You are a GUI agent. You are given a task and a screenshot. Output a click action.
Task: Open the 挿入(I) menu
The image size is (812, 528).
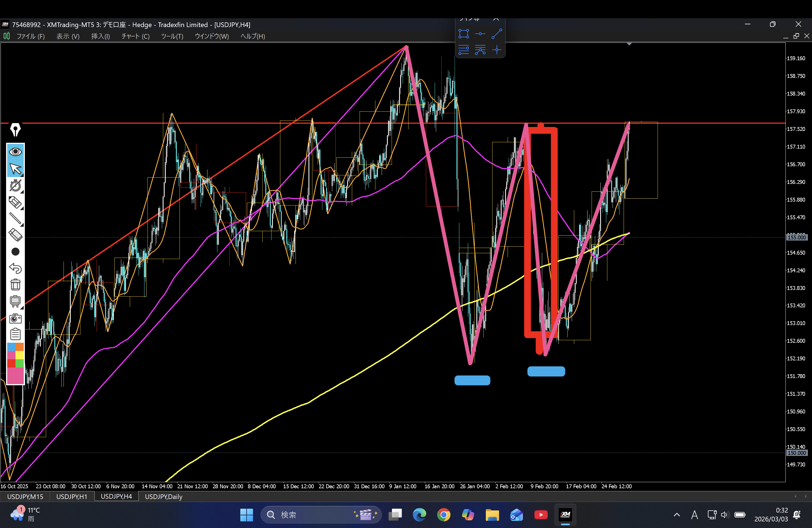click(x=100, y=36)
